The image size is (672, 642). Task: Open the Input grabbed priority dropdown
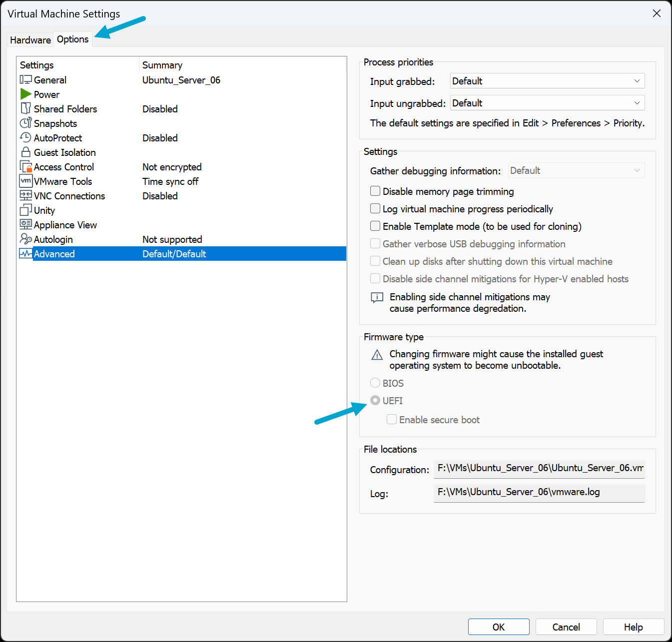pyautogui.click(x=547, y=81)
